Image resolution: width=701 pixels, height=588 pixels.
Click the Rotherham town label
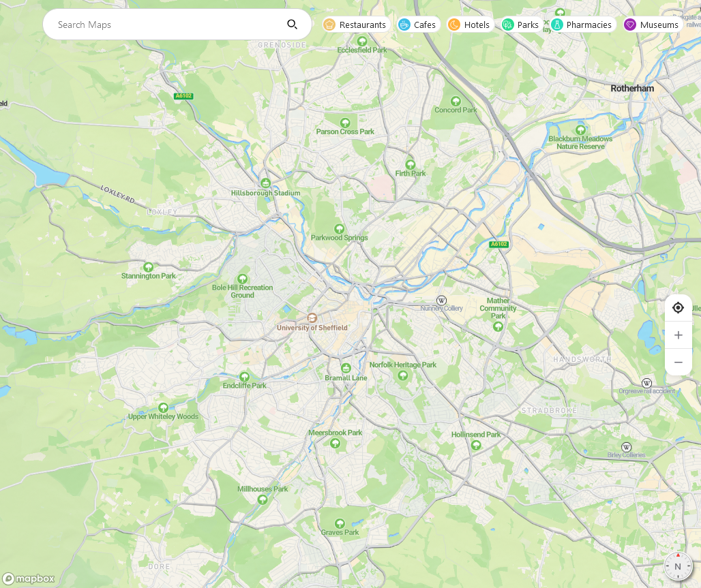pos(631,89)
